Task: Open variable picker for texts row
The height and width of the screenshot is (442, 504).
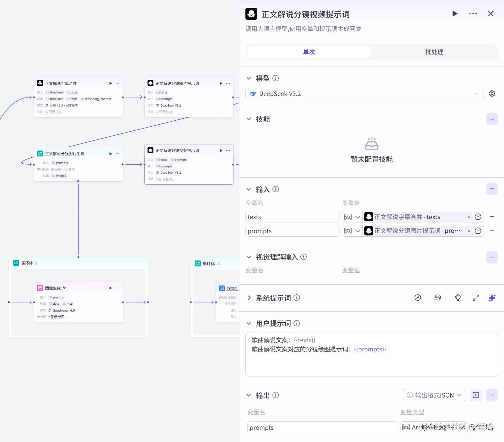Action: pos(478,217)
